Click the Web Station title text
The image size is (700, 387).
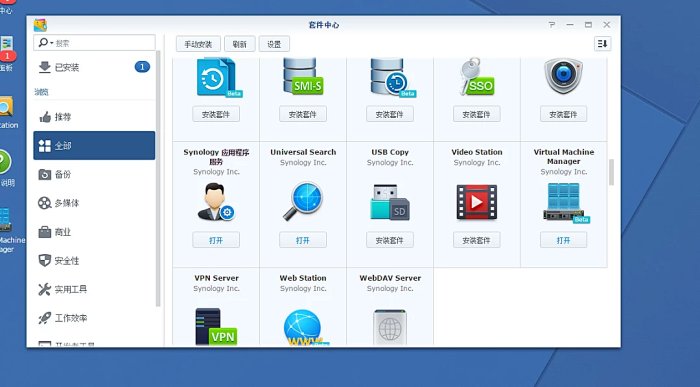(x=303, y=278)
